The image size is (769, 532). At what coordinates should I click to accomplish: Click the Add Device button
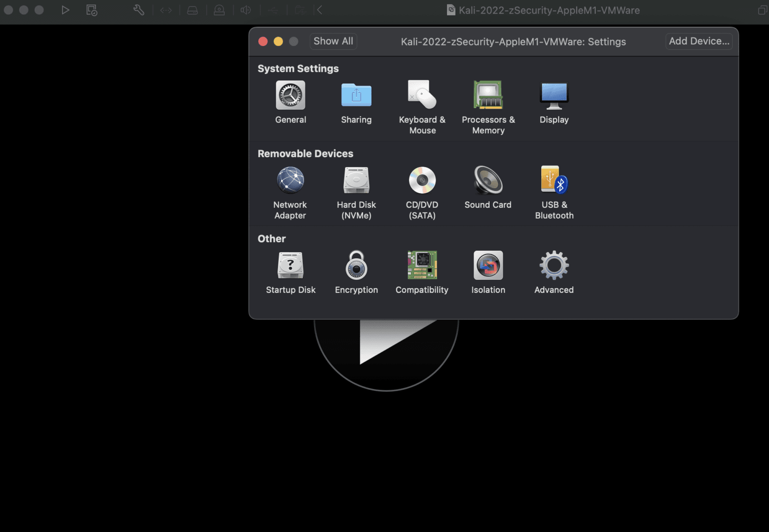coord(699,41)
